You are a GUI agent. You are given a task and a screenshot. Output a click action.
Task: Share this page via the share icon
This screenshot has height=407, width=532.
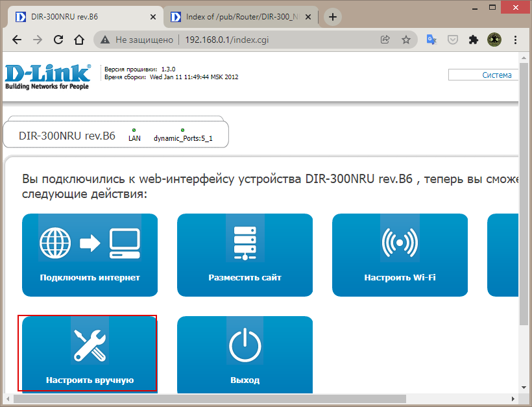pyautogui.click(x=385, y=40)
